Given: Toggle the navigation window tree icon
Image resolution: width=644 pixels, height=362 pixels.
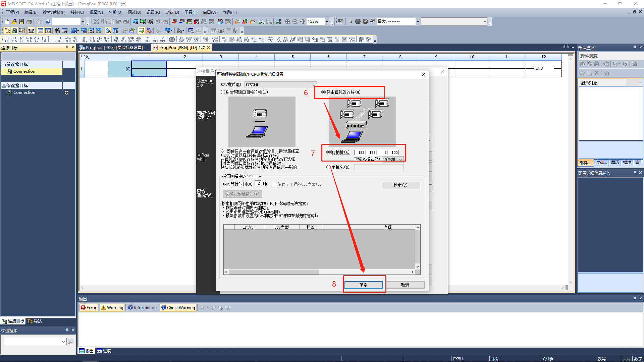Looking at the screenshot, I should (x=7, y=31).
